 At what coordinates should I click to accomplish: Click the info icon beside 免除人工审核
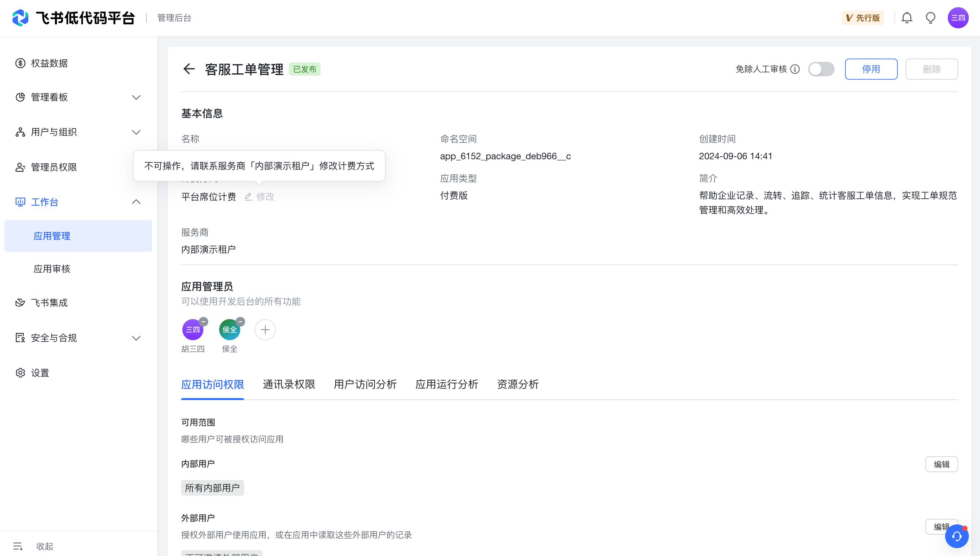[x=795, y=69]
